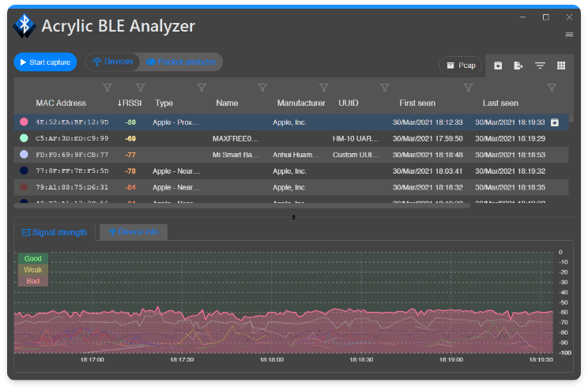Viewport: 588px width, 390px height.
Task: Sort by Type column header
Action: coord(164,103)
